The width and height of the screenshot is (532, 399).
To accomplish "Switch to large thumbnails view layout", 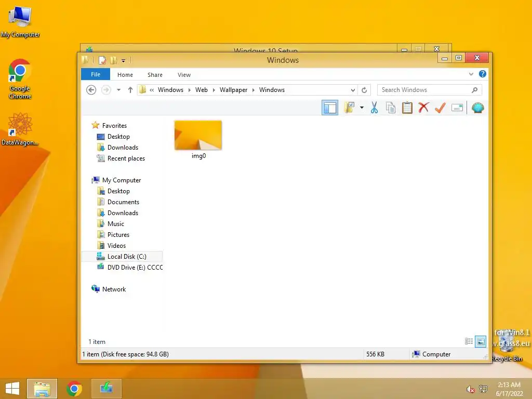I will 481,341.
